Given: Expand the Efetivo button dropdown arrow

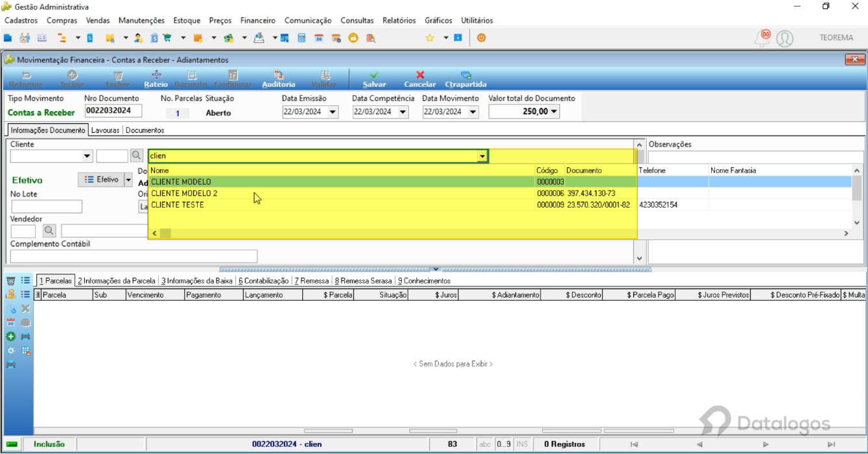Looking at the screenshot, I should coord(128,180).
